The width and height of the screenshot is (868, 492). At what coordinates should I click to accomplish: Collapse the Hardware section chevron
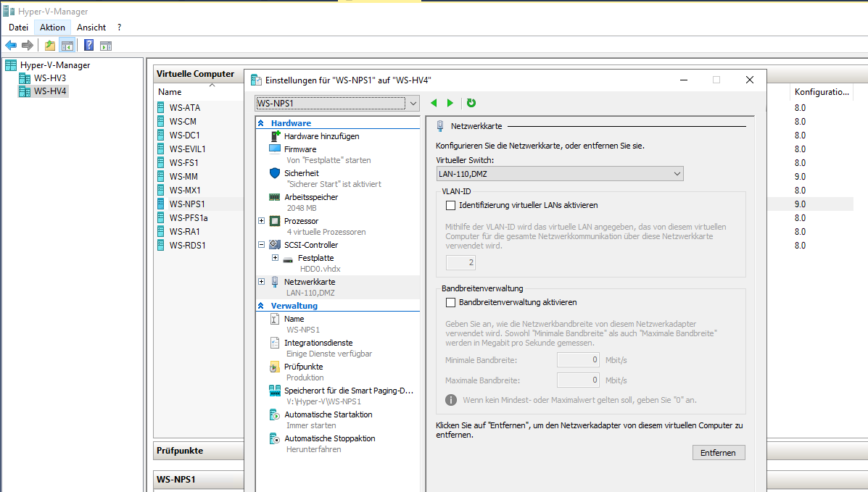261,123
